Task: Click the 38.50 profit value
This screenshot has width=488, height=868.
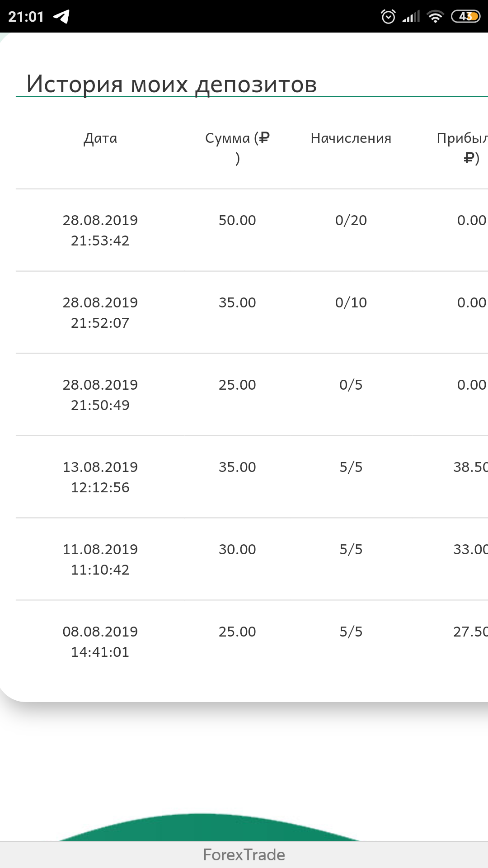Action: pos(470,467)
